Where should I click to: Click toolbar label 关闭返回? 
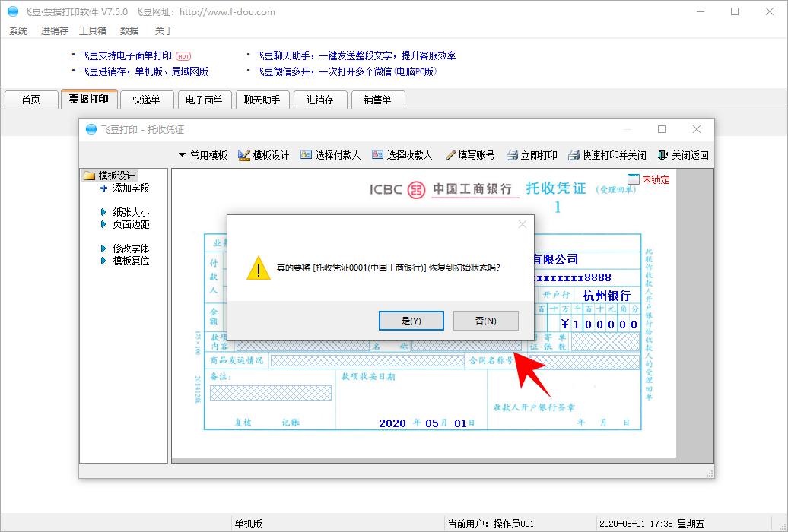click(690, 155)
